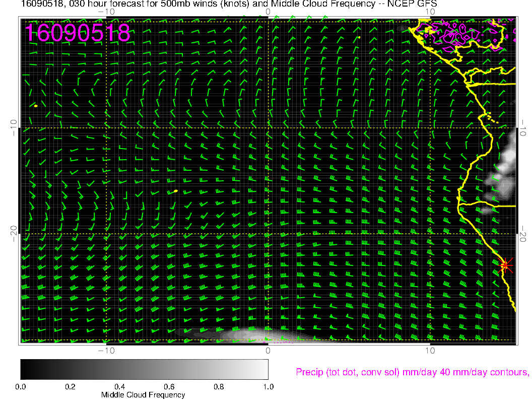Click the yellow island dot in the map's middle
532x411 pixels.
(175, 191)
